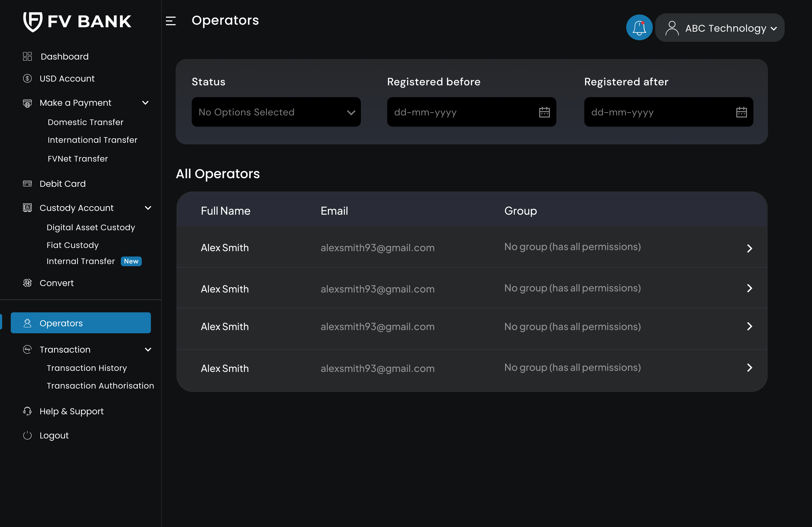
Task: Collapse the Make a Payment section
Action: (x=145, y=103)
